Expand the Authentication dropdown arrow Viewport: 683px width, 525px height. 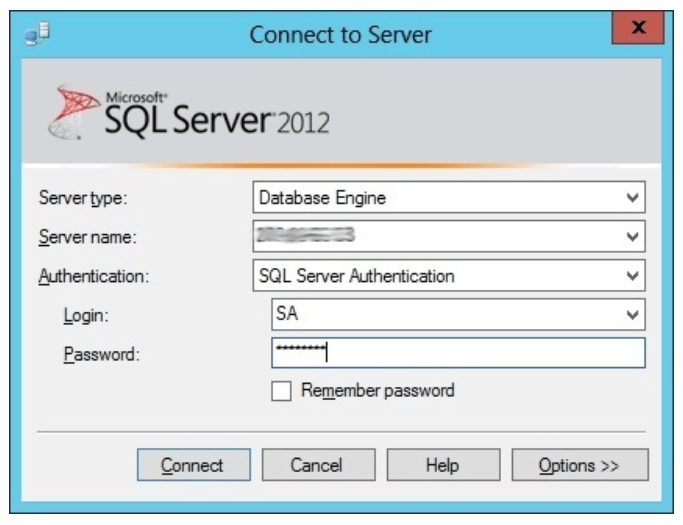pyautogui.click(x=631, y=276)
